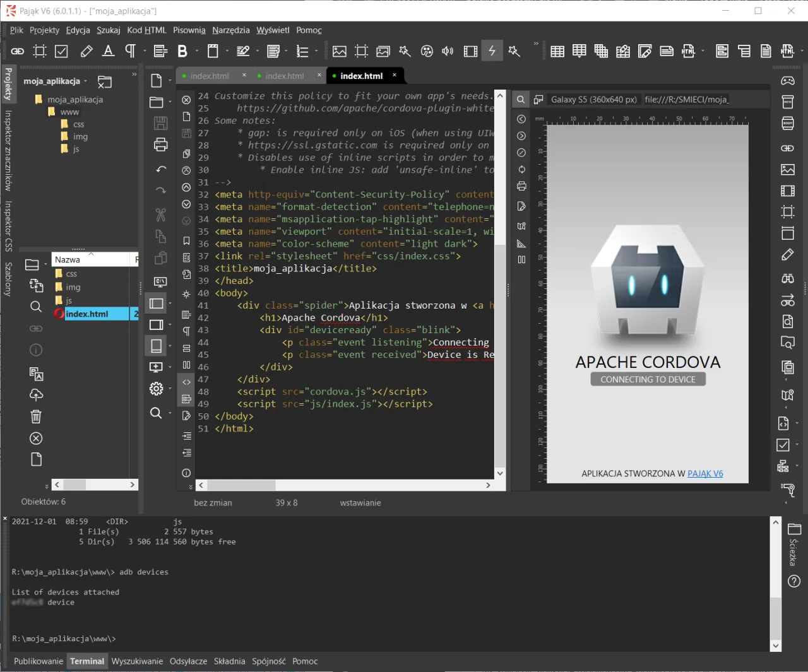808x672 pixels.
Task: Switch to the first index.html tab
Action: click(210, 76)
